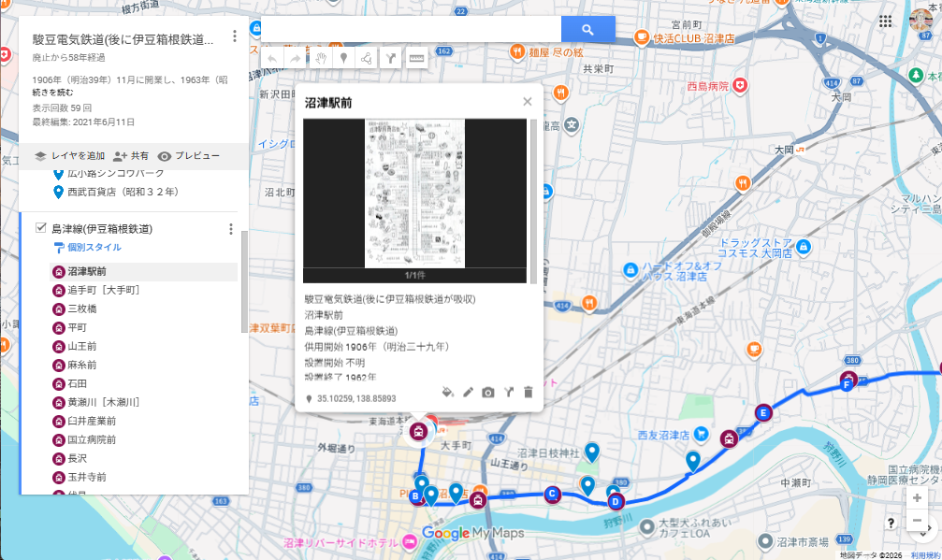Image resolution: width=942 pixels, height=560 pixels.
Task: Click the 共有 share button
Action: tap(130, 156)
